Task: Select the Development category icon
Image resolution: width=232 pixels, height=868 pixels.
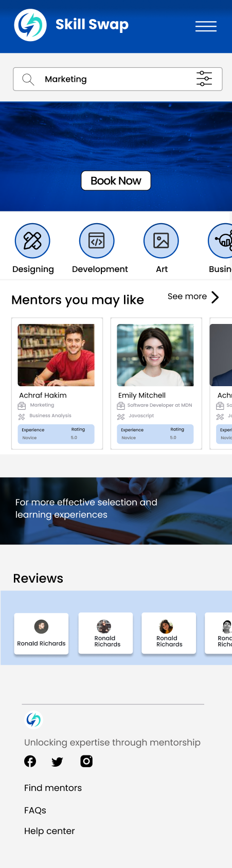Action: (x=97, y=241)
